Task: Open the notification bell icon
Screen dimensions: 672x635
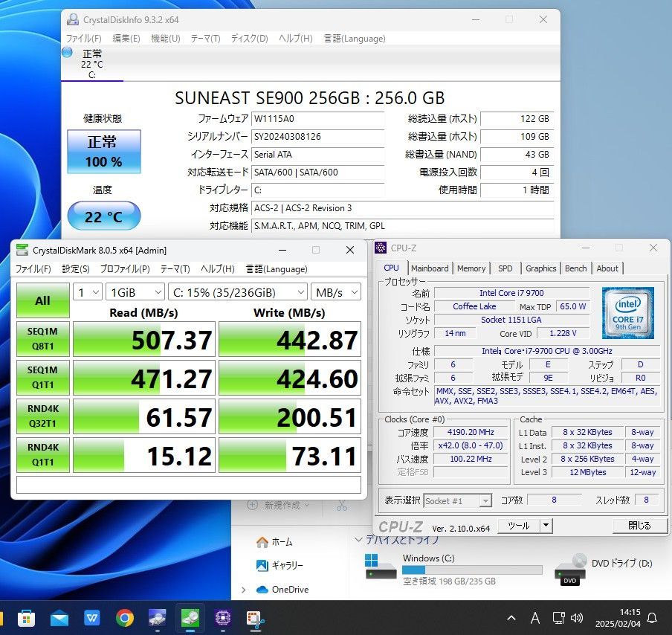Action: point(652,618)
